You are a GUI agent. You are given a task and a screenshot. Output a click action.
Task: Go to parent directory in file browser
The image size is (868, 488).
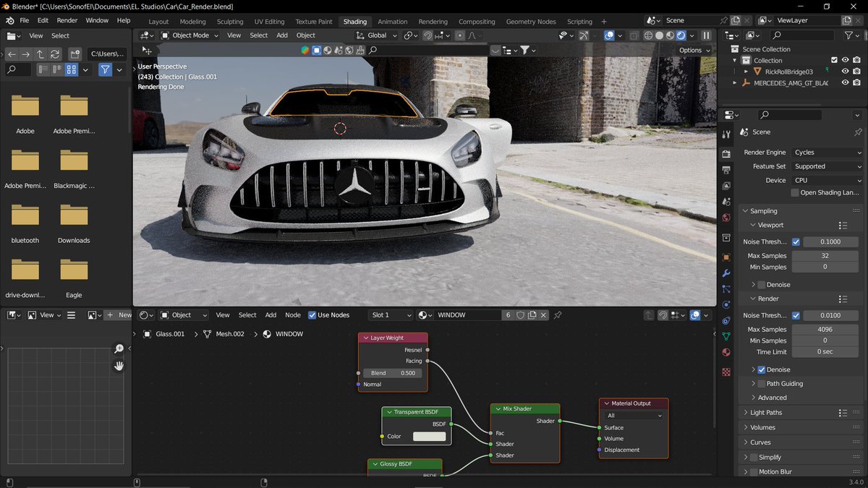coord(40,54)
